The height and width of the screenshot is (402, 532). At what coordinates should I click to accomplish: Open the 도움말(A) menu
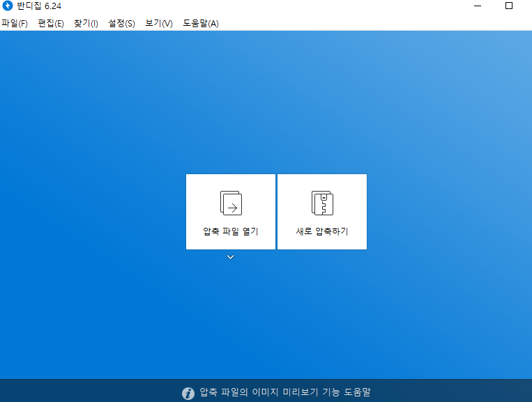tap(201, 24)
